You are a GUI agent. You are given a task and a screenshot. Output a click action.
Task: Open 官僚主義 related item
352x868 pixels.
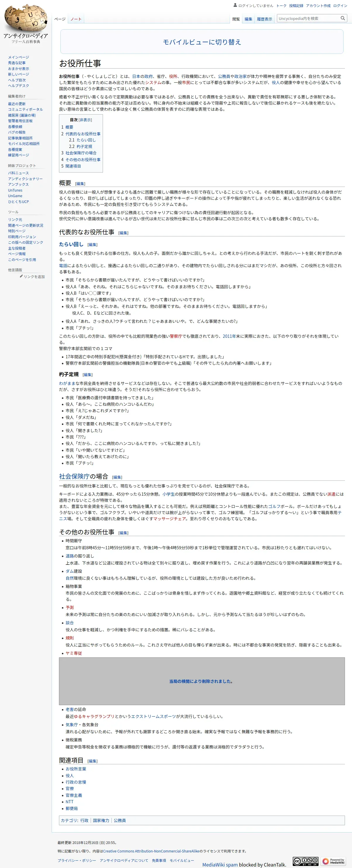[x=74, y=796]
